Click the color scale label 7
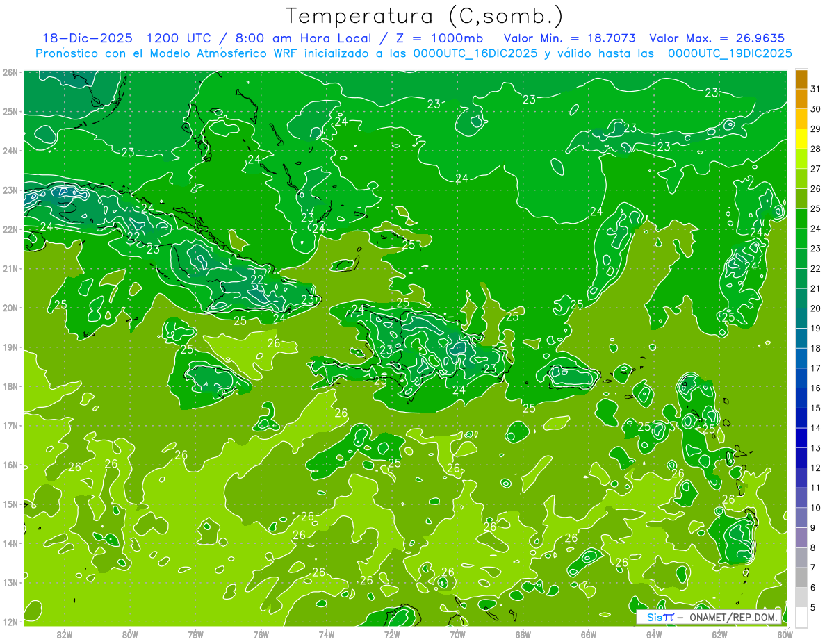This screenshot has height=644, width=834. pyautogui.click(x=813, y=568)
